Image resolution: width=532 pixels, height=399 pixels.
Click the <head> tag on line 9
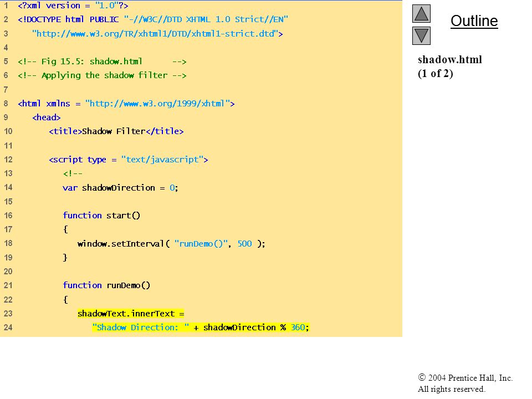[x=47, y=117]
